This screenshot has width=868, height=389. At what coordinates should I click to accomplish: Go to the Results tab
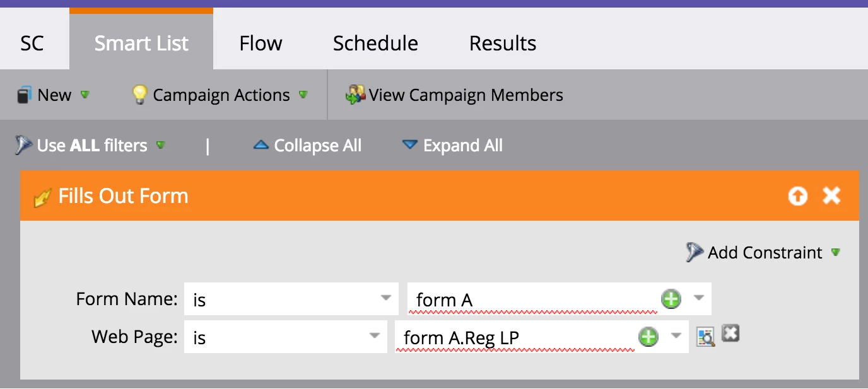(x=503, y=43)
